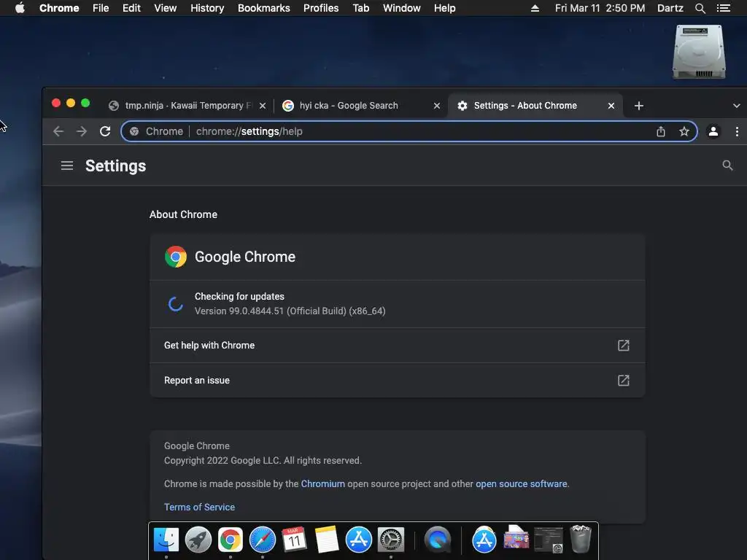Open the History menu

click(207, 8)
